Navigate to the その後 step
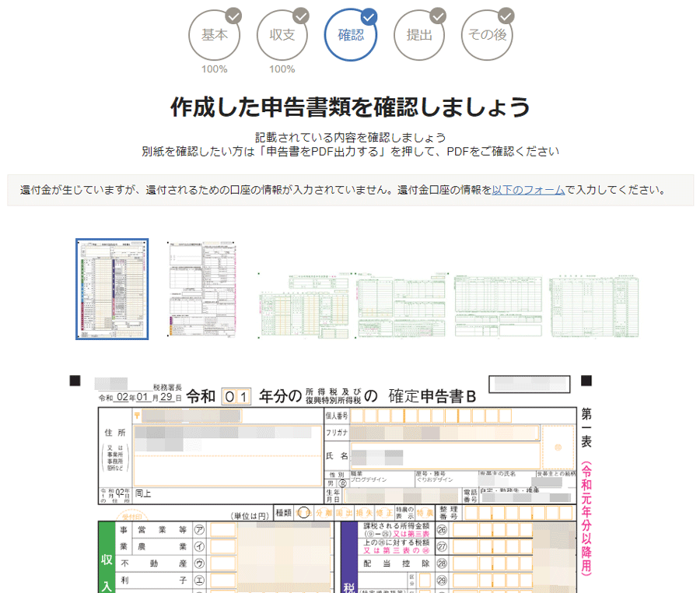This screenshot has width=700, height=593. [487, 35]
